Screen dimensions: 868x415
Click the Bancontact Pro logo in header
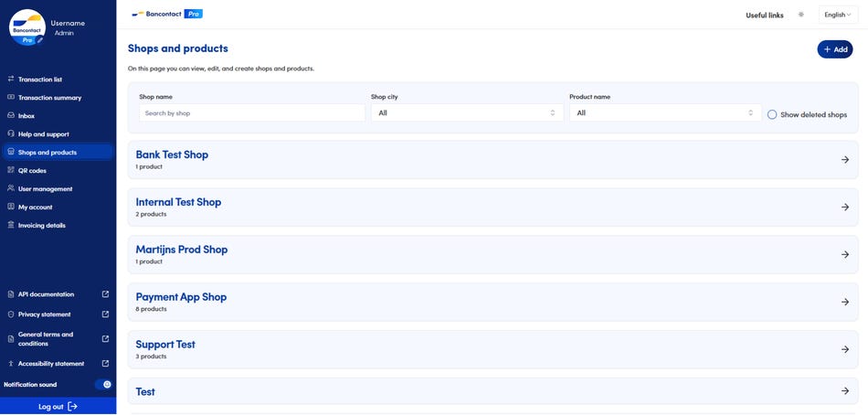167,14
